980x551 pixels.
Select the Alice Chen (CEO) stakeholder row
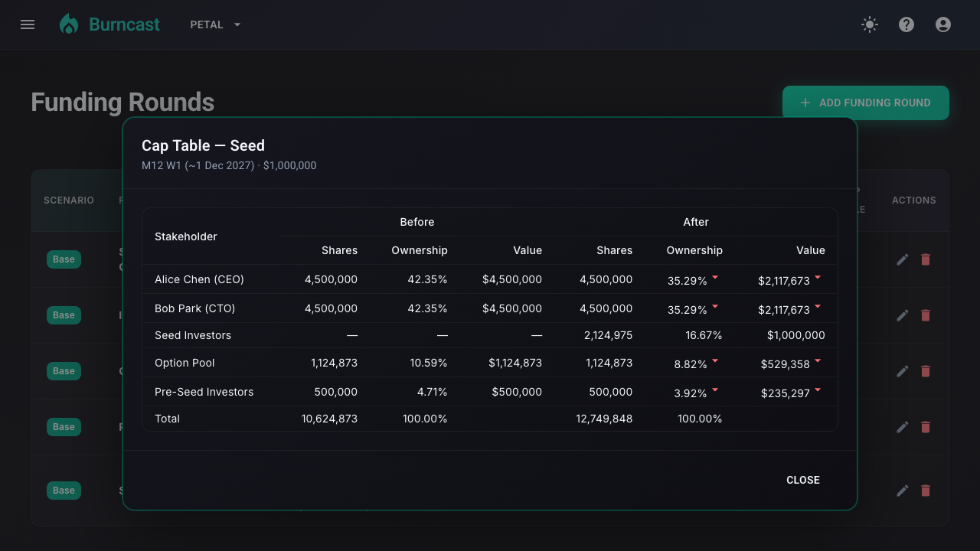pos(490,279)
